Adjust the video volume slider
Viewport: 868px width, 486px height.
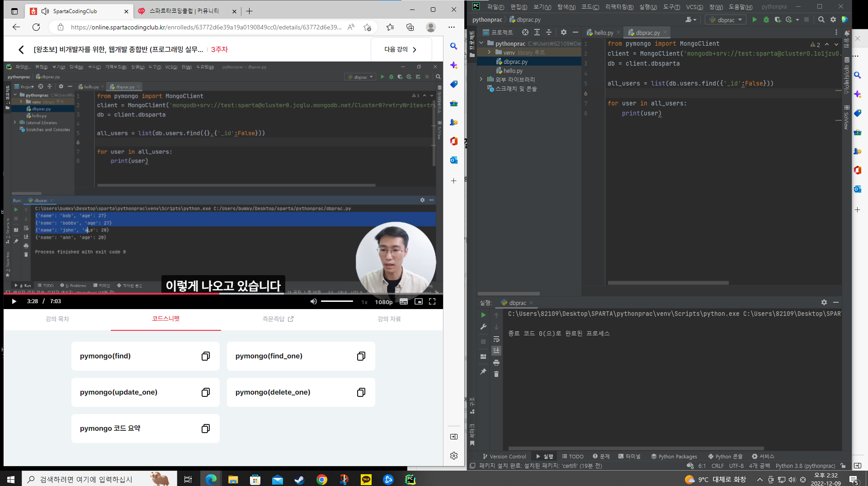(x=337, y=301)
